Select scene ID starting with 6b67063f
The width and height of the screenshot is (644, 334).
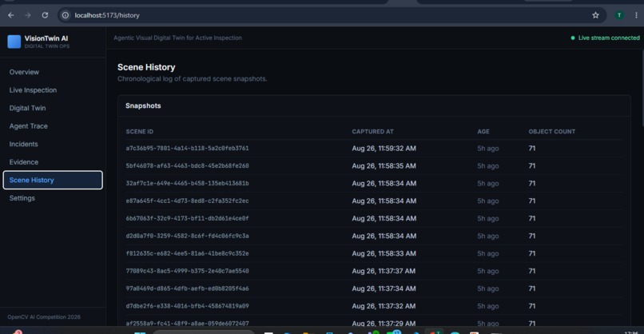click(187, 219)
